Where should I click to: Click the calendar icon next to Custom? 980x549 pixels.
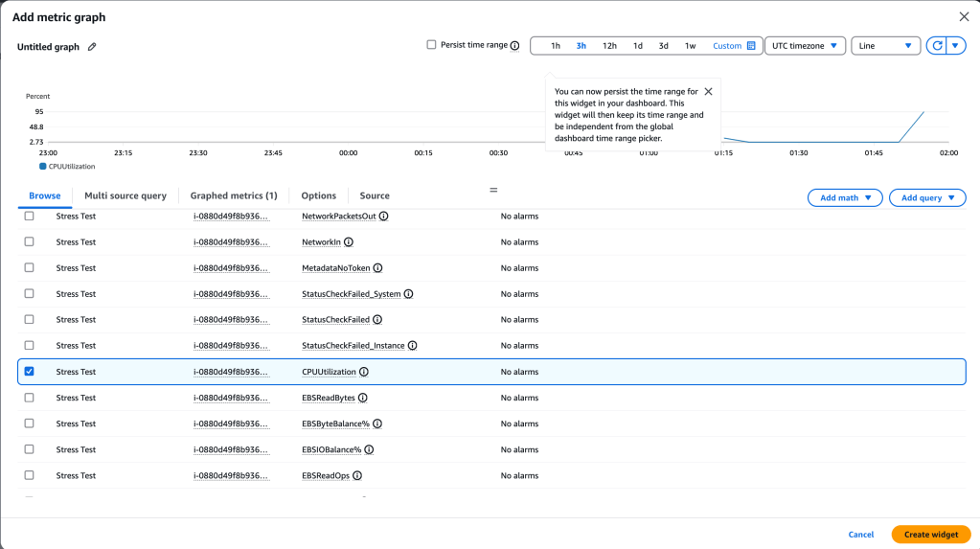[x=751, y=46]
